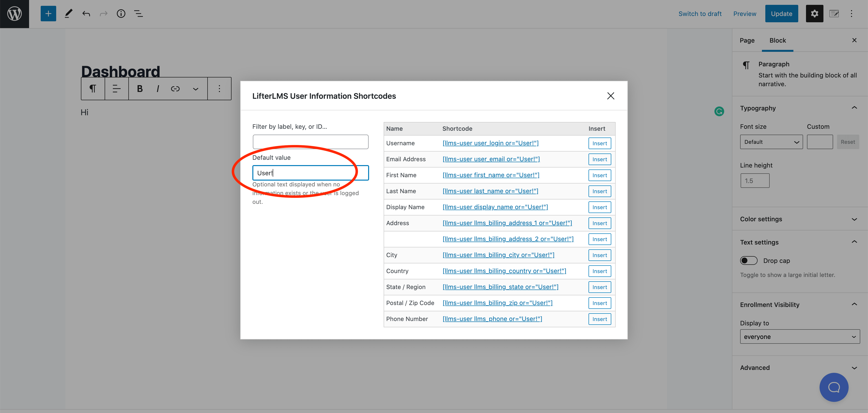This screenshot has width=868, height=413.
Task: Change block type via paragraph icon
Action: (x=93, y=89)
